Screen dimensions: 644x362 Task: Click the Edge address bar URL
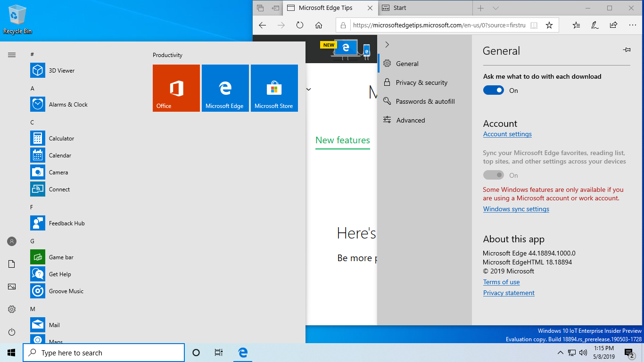click(439, 25)
